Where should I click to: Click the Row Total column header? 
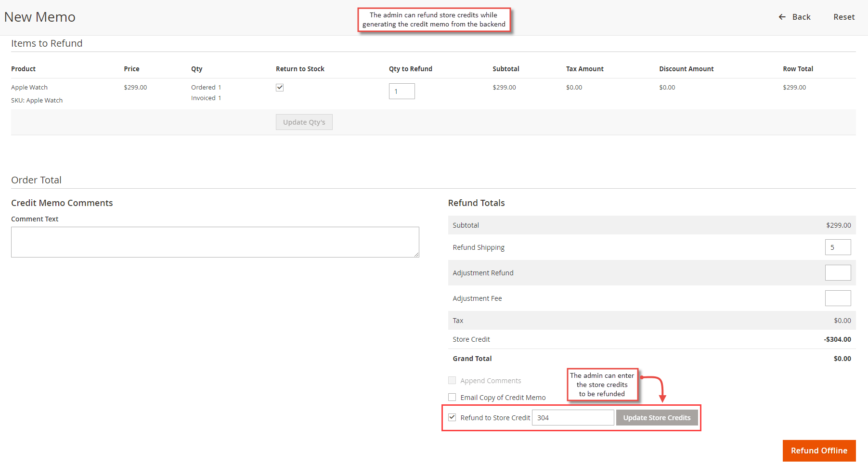click(798, 69)
